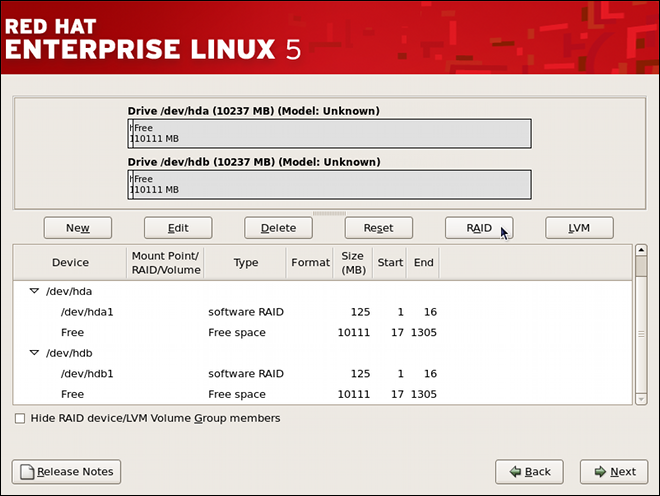Click the Edit partition button
The image size is (660, 496).
[x=178, y=228]
